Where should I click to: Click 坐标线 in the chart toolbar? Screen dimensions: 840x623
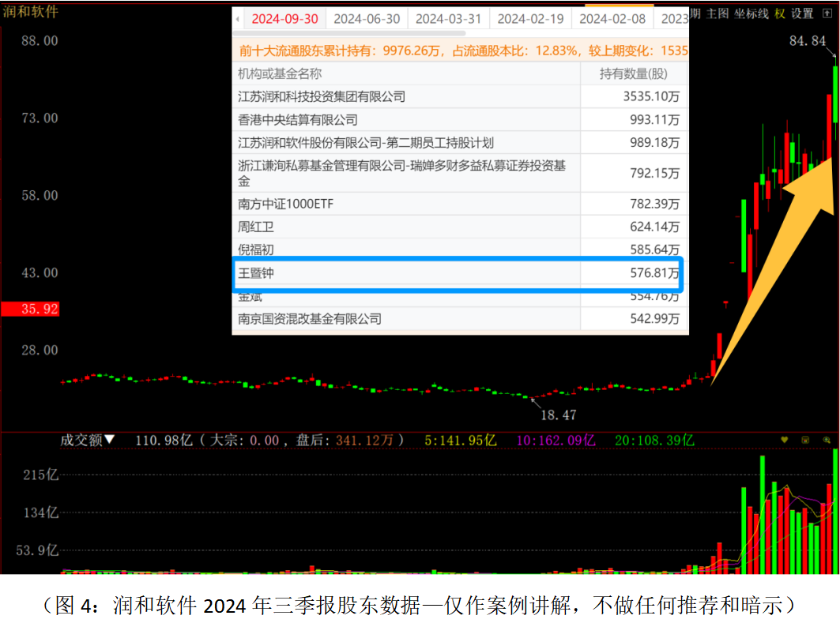pos(751,13)
